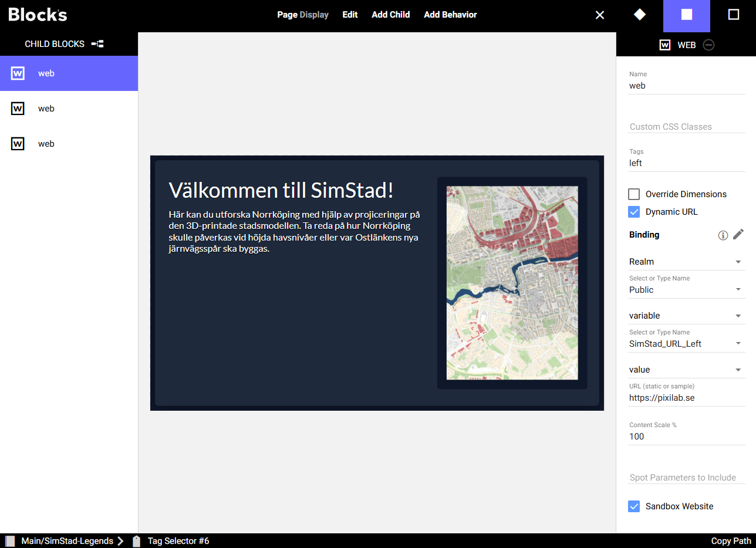Image resolution: width=756 pixels, height=548 pixels.
Task: Click the Copy Path button
Action: [x=731, y=541]
